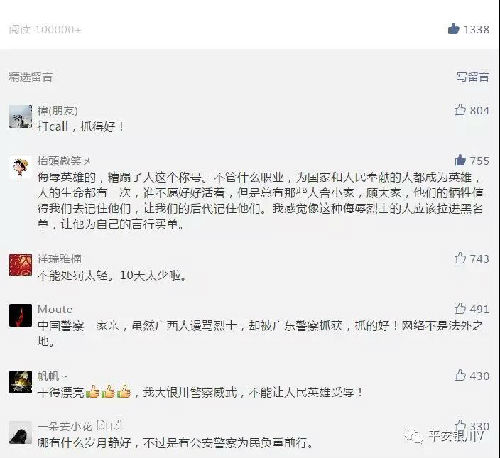Open 帆帆's avatar image
This screenshot has height=458, width=500.
[20, 382]
